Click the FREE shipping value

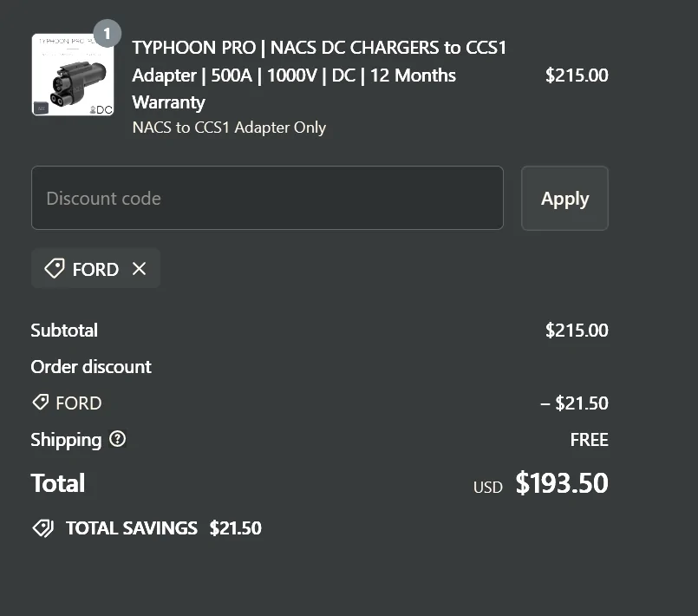click(x=589, y=440)
